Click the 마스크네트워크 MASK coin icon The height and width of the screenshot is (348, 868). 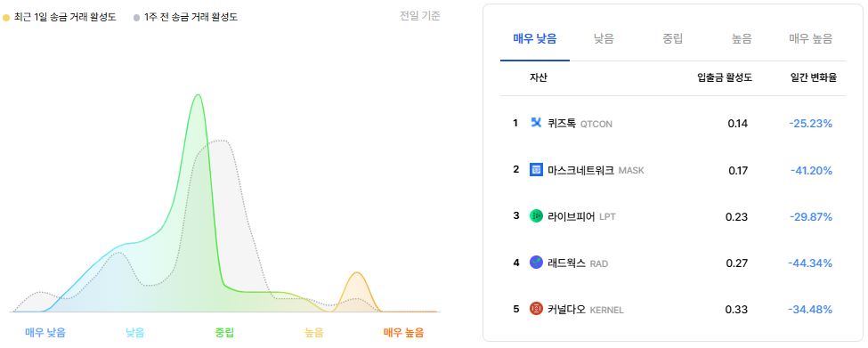click(536, 170)
